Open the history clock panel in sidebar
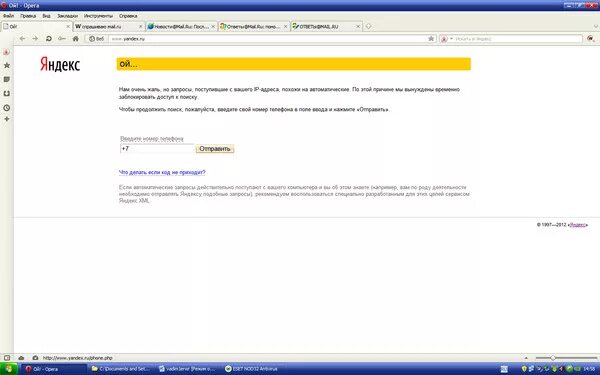 click(x=7, y=108)
